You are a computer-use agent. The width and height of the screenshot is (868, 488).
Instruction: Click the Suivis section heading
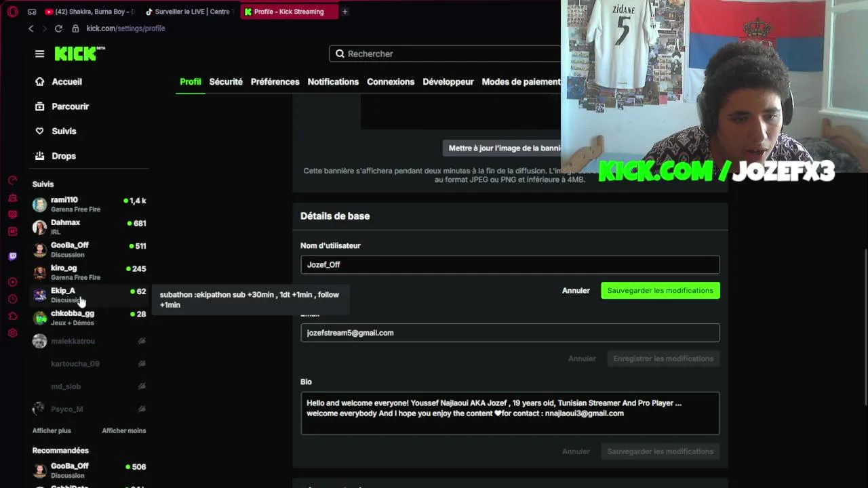43,184
